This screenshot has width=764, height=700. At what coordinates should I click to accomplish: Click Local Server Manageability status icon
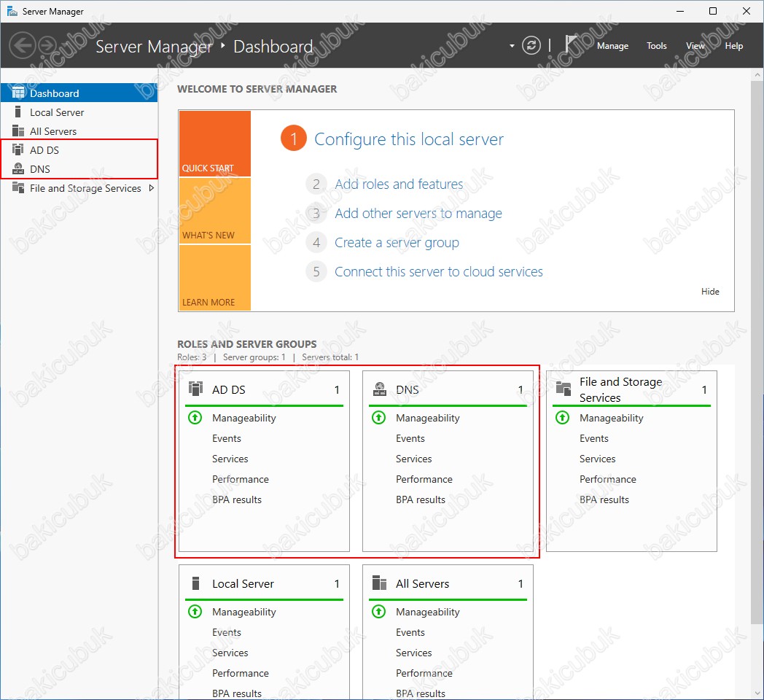click(195, 611)
